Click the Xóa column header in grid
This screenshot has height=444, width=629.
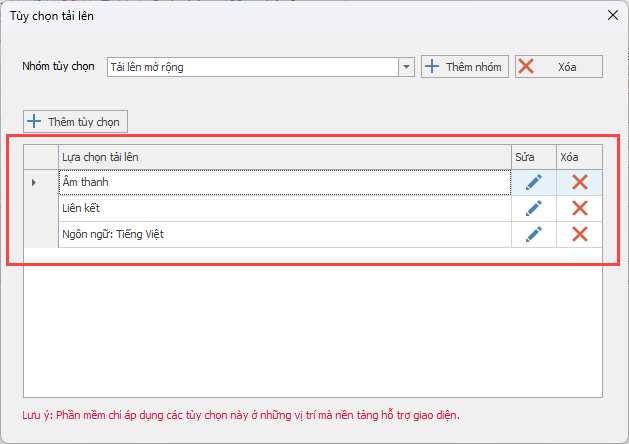(579, 157)
